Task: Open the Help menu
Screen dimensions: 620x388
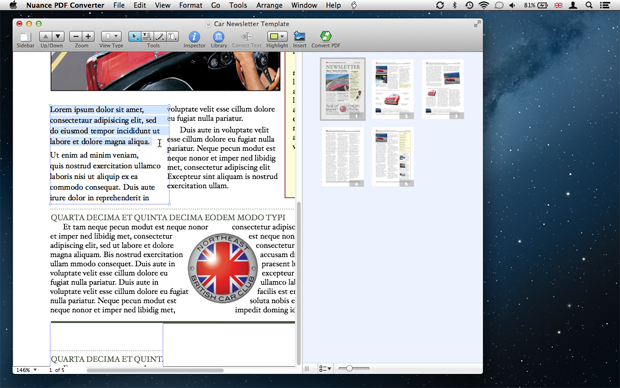Action: pos(333,5)
